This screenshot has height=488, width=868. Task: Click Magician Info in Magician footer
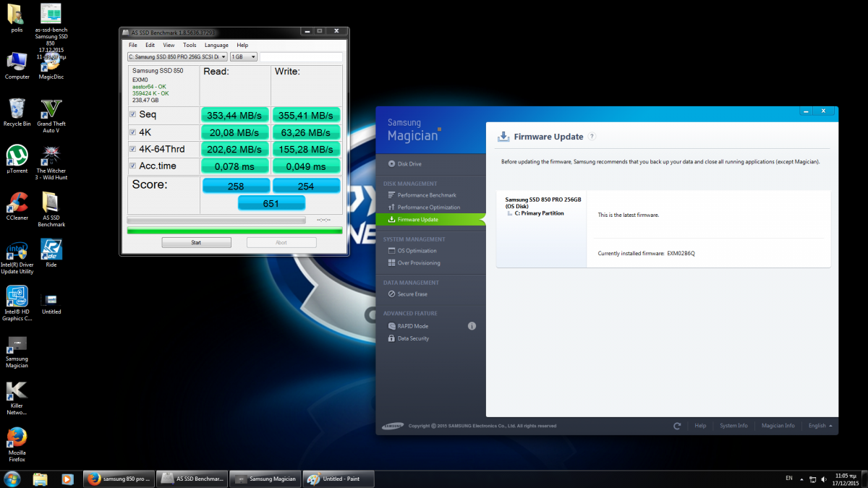click(x=778, y=426)
